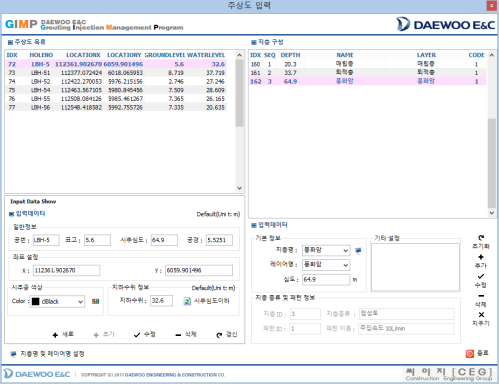Image resolution: width=499 pixels, height=384 pixels.
Task: Click the 시추심도 field showing 64.9
Action: point(164,240)
